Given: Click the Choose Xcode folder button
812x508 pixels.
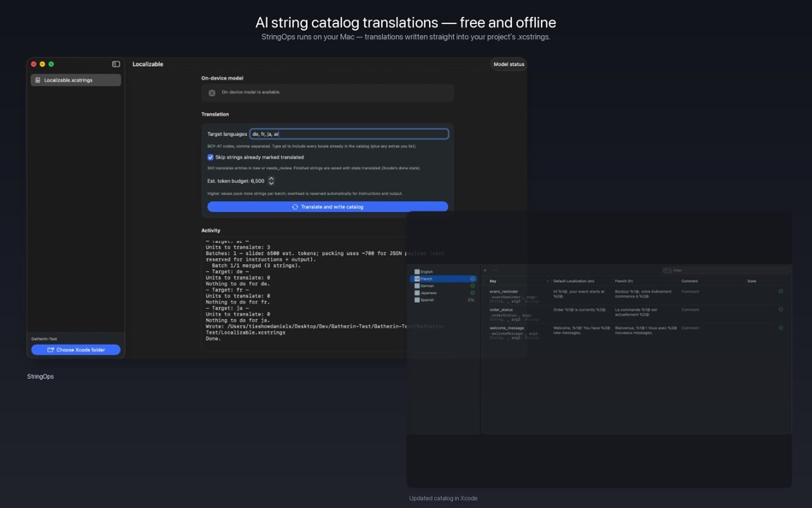Looking at the screenshot, I should click(x=75, y=350).
